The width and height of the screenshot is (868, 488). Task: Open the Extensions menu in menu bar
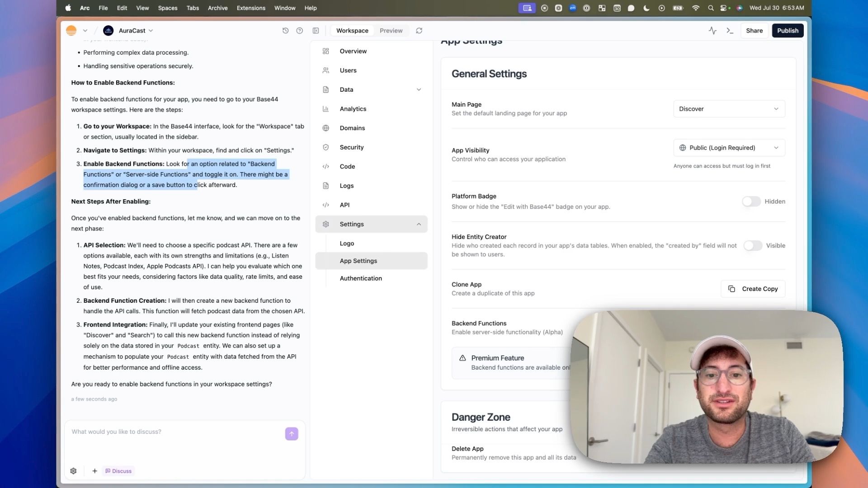pos(251,8)
